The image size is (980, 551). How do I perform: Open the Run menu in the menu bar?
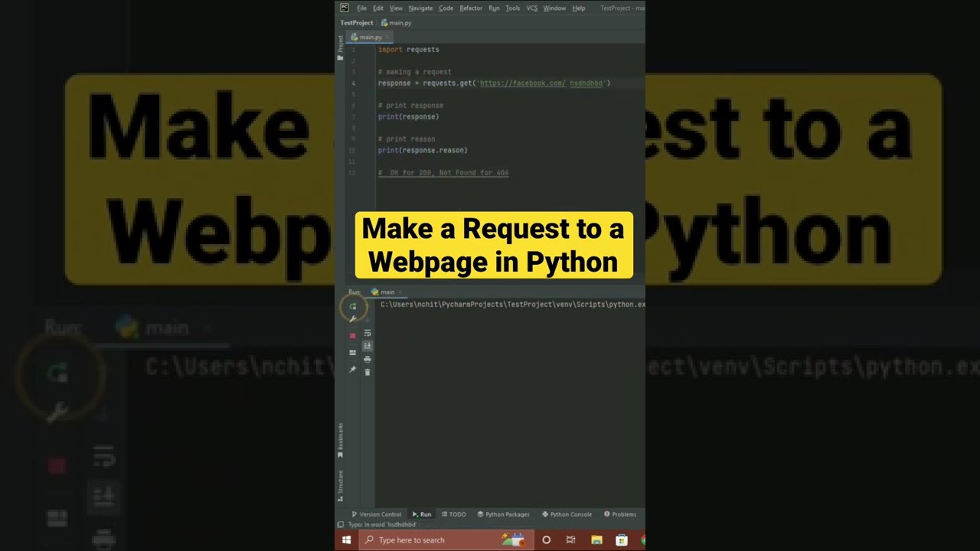pos(494,8)
